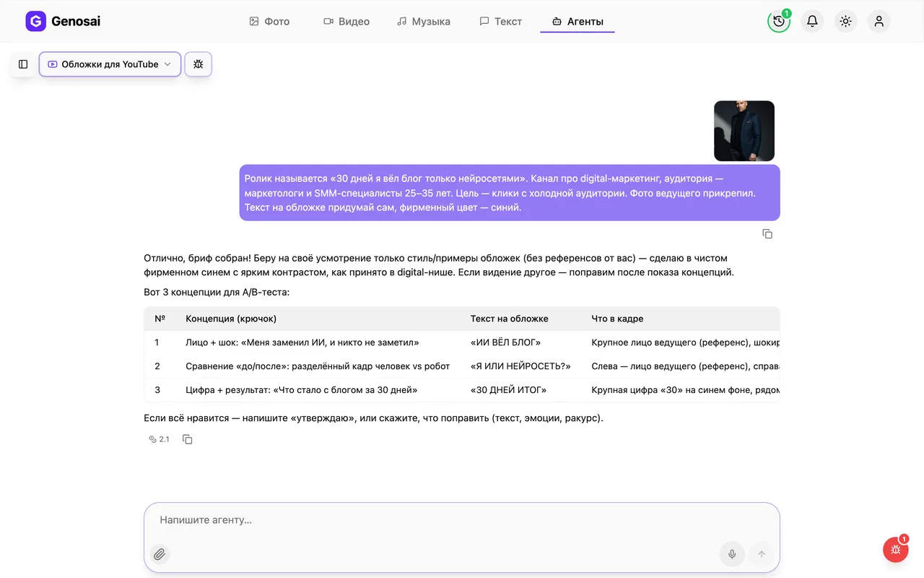924x578 pixels.
Task: Open the notifications bell
Action: pyautogui.click(x=812, y=21)
